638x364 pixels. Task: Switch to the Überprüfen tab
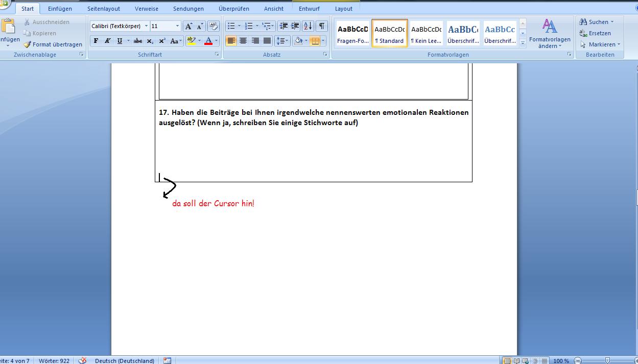(x=234, y=9)
